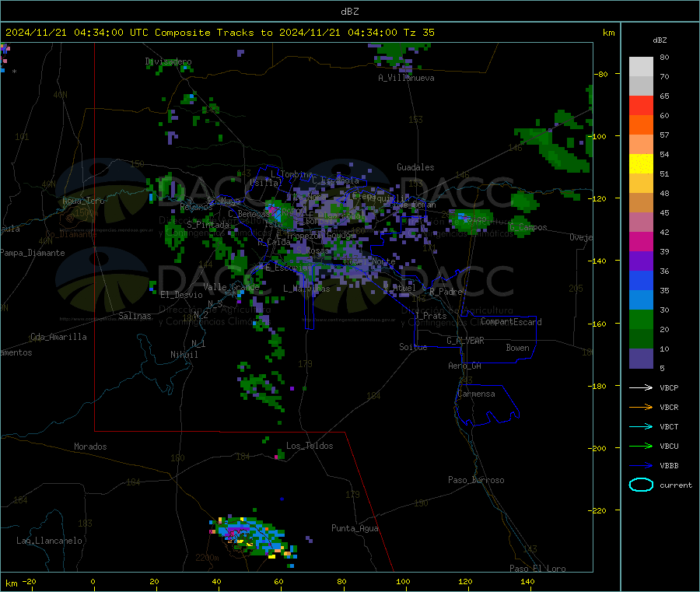Click the '-20' km horizontal axis tick
This screenshot has width=700, height=592.
[29, 581]
